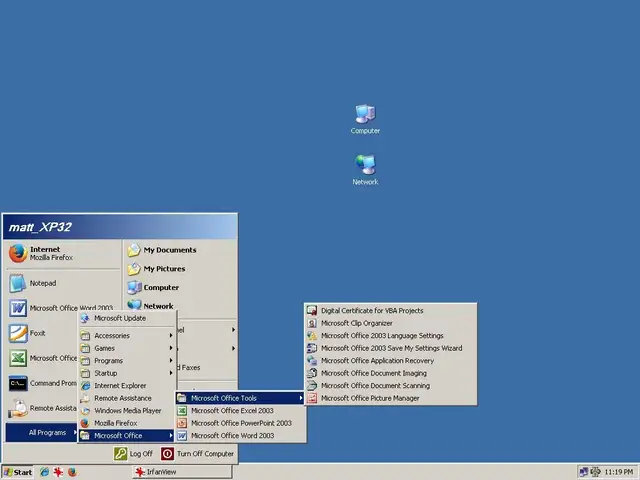Open Microsoft Office Document Scanning
640x480 pixels.
click(391, 386)
